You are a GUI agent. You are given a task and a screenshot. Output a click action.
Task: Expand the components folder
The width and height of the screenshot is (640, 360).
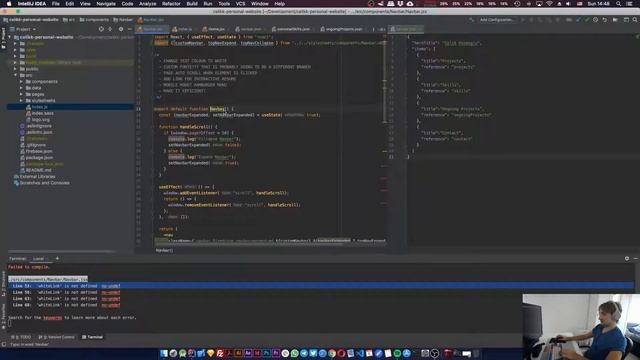21,82
